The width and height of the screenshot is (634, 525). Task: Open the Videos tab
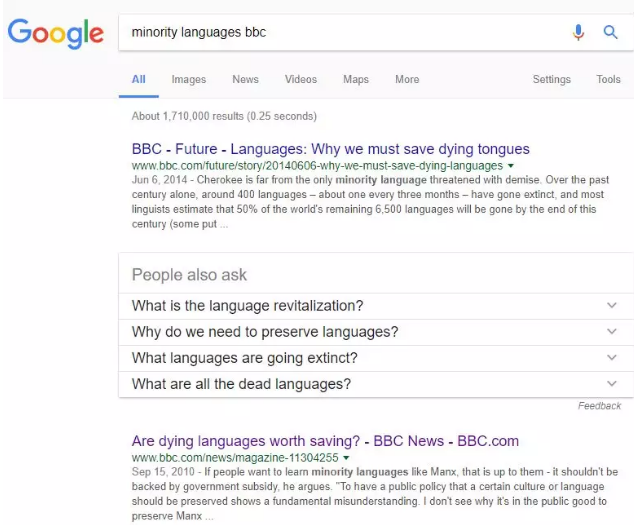click(x=301, y=79)
